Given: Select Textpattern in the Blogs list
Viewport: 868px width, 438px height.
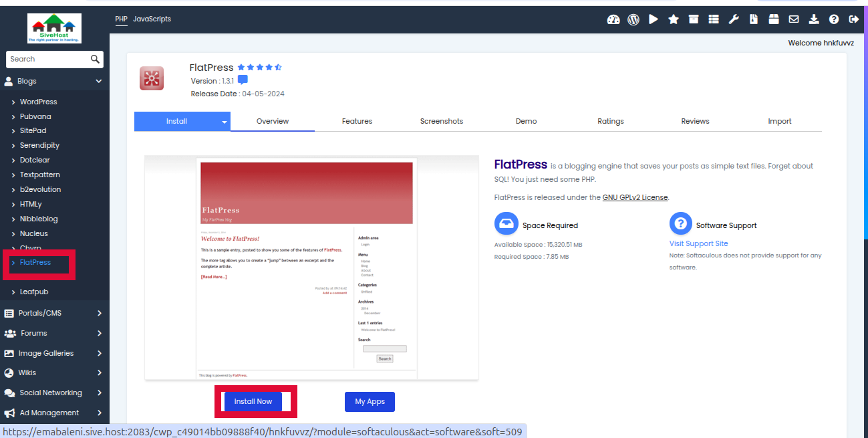Looking at the screenshot, I should (40, 175).
